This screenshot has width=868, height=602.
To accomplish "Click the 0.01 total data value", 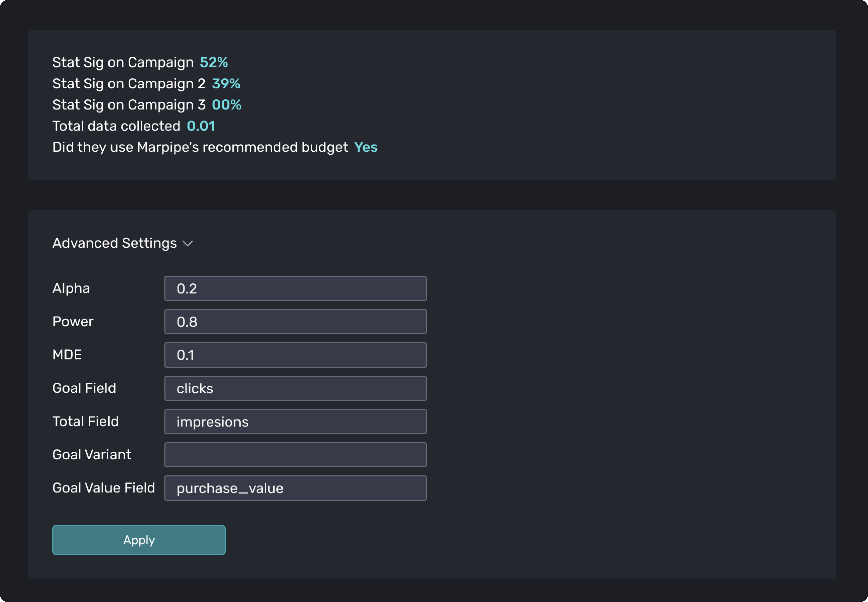I will [x=201, y=126].
